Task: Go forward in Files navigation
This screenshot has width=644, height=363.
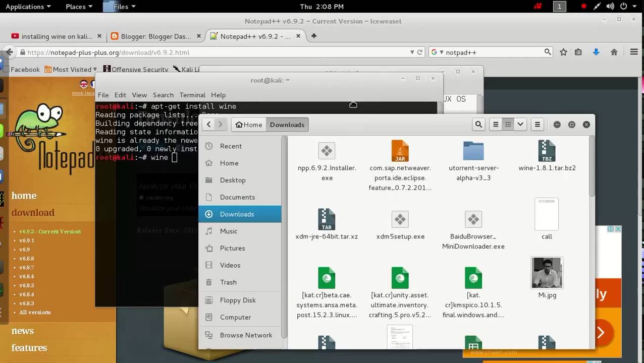Action: click(x=220, y=125)
